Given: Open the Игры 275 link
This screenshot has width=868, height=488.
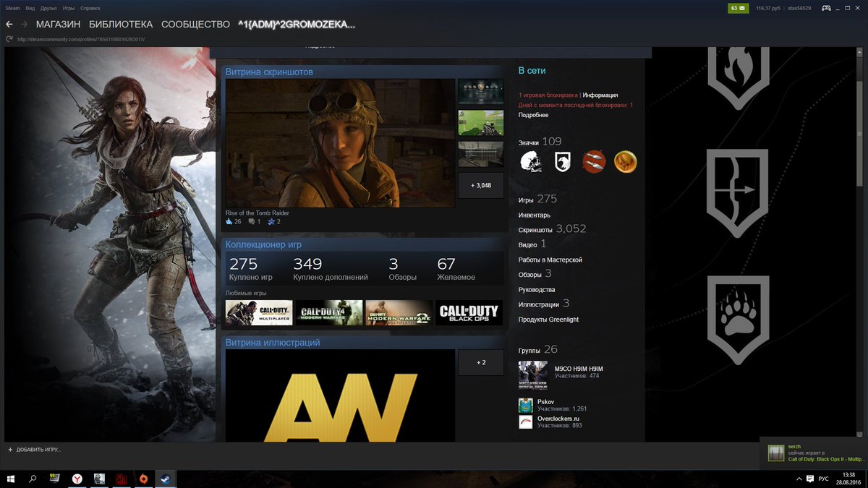Looking at the screenshot, I should (537, 199).
